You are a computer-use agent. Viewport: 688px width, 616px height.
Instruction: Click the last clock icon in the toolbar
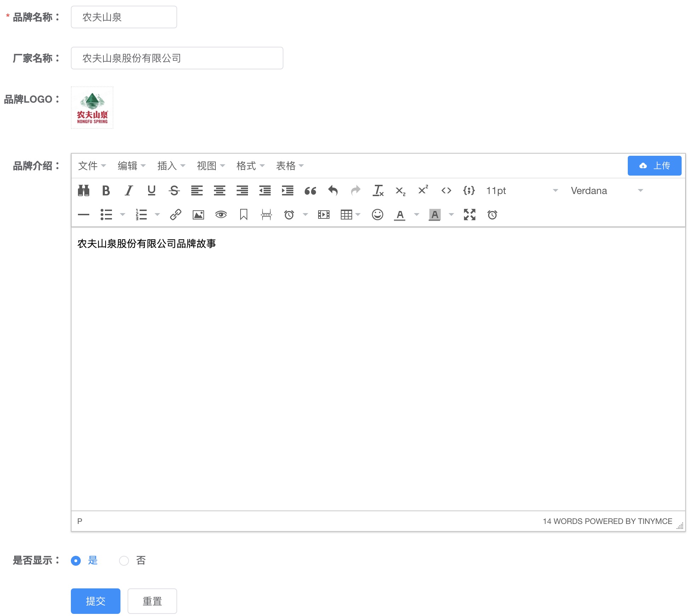[492, 215]
